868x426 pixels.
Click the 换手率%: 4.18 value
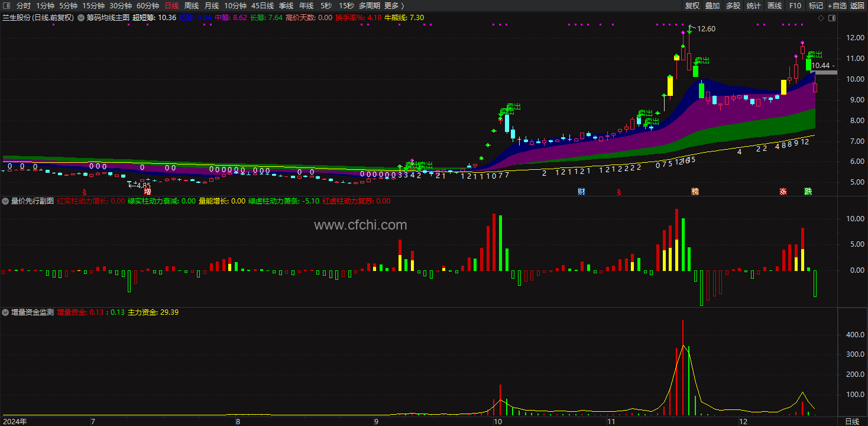tap(358, 18)
